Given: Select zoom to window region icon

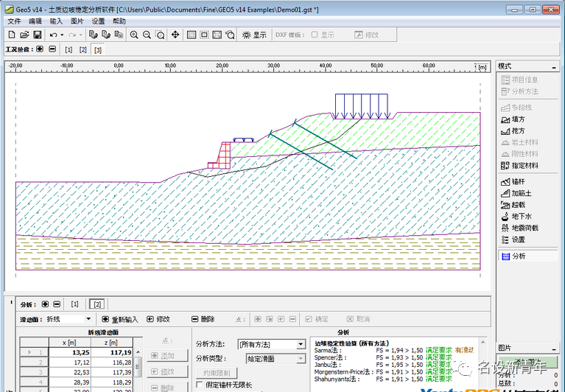Looking at the screenshot, I should coord(160,35).
